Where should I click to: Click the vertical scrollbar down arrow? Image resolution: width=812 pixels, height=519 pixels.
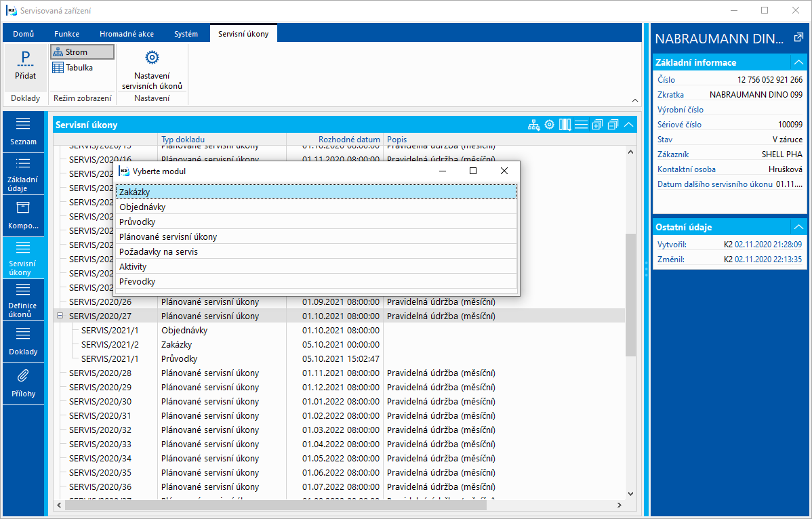pos(630,494)
